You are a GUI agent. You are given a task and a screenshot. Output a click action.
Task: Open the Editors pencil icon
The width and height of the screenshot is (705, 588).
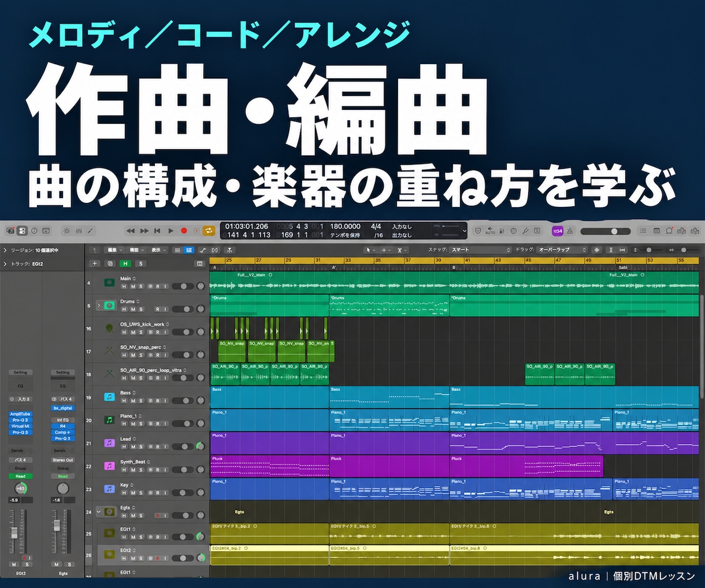[x=90, y=231]
